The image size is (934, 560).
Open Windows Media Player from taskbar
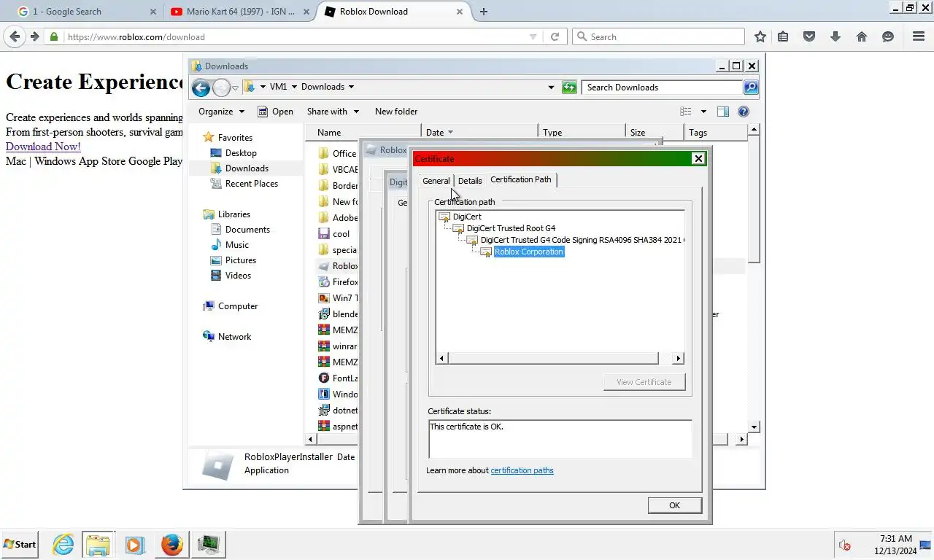point(134,544)
